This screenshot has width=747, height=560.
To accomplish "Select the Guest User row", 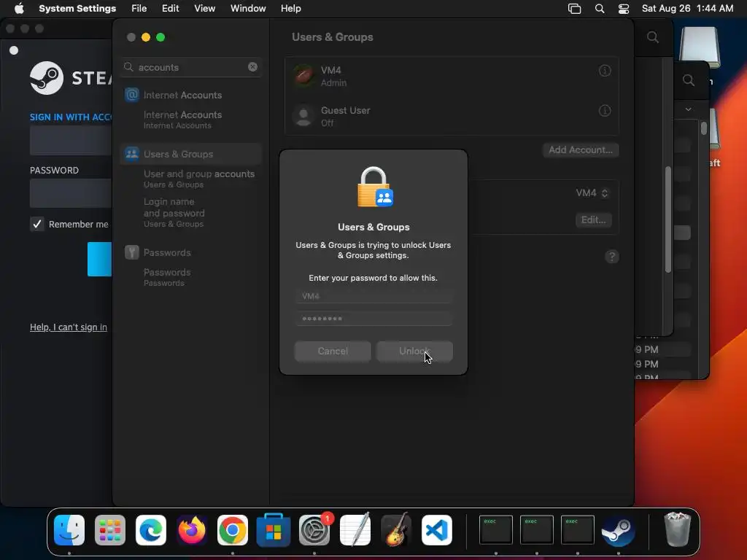I will click(x=452, y=116).
